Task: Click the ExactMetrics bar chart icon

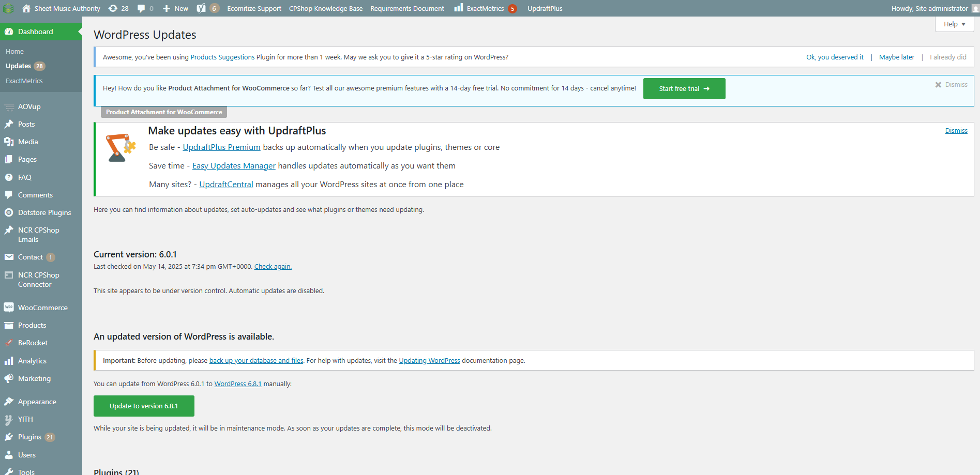Action: 458,8
